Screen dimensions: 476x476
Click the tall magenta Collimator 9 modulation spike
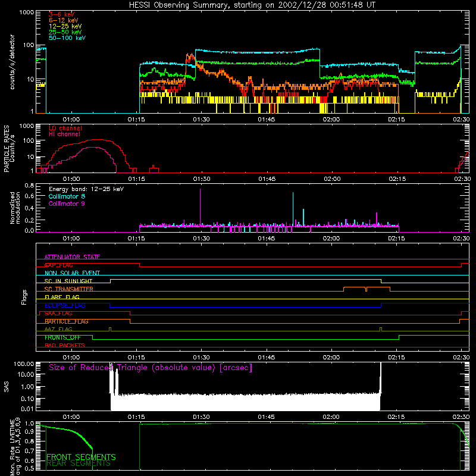point(200,206)
